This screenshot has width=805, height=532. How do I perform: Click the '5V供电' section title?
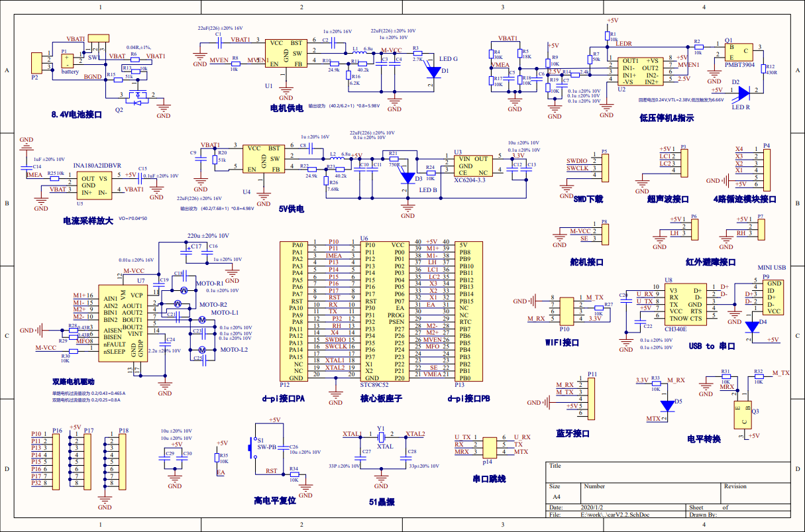pyautogui.click(x=290, y=209)
